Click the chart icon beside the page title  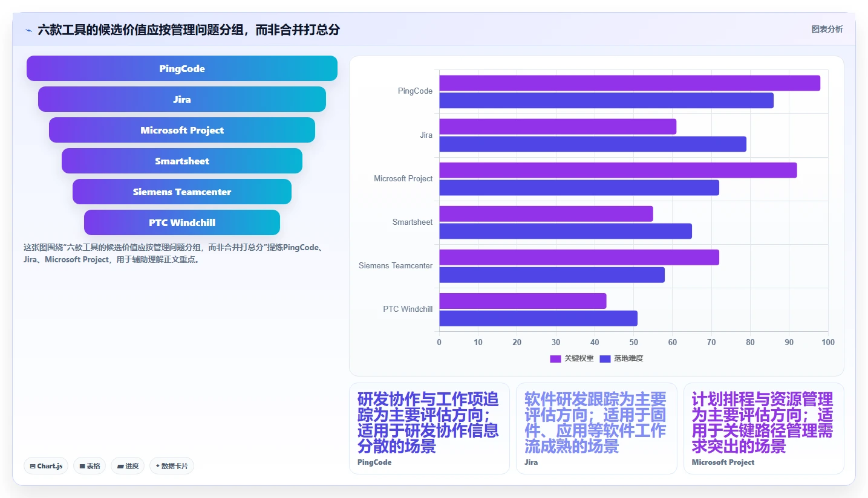(28, 30)
